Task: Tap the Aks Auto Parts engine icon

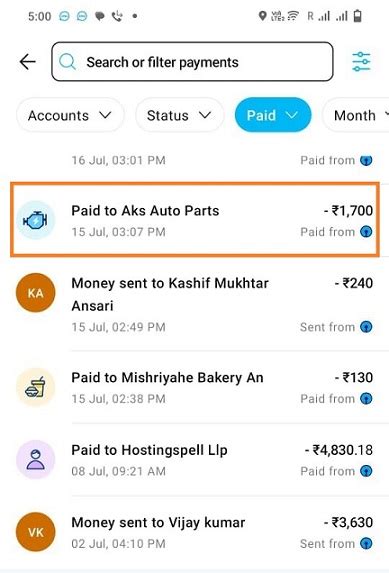Action: [x=35, y=220]
